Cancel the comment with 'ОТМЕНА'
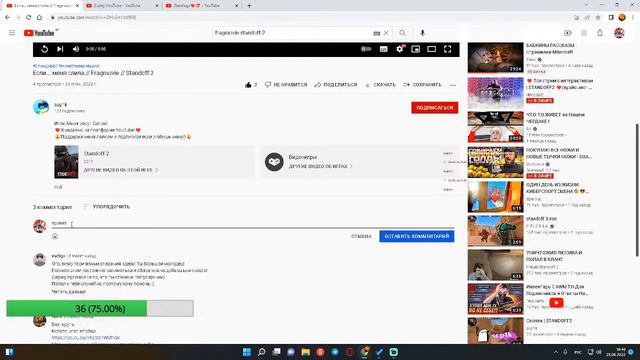640x360 pixels. (x=361, y=236)
